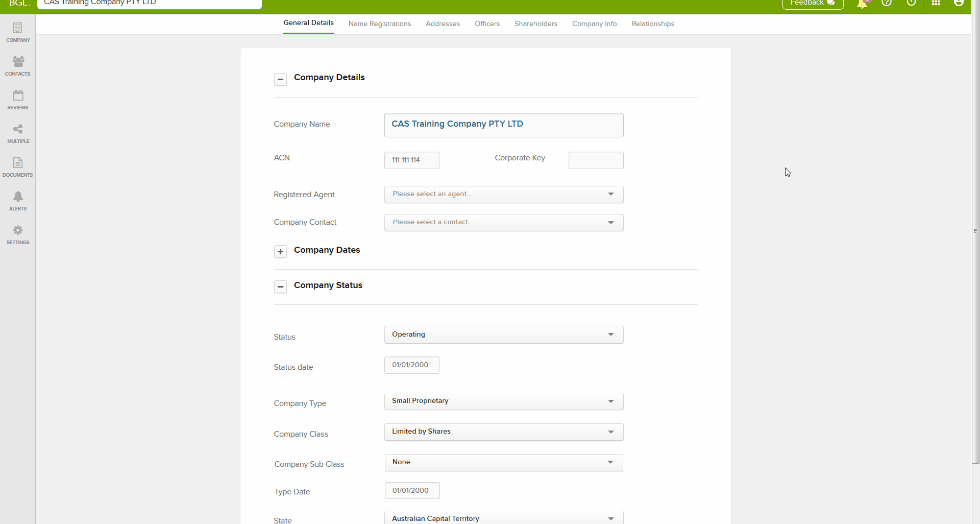
Task: Switch to the Addresses tab
Action: click(x=443, y=24)
